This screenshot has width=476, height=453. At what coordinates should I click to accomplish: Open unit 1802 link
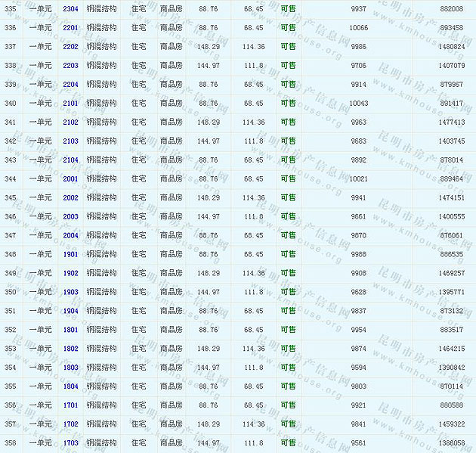[x=70, y=349]
